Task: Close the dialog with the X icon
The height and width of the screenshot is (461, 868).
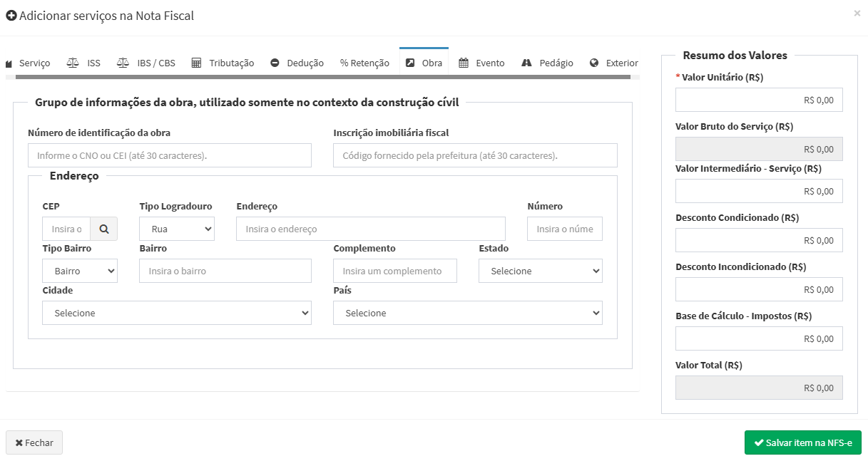Action: point(857,13)
